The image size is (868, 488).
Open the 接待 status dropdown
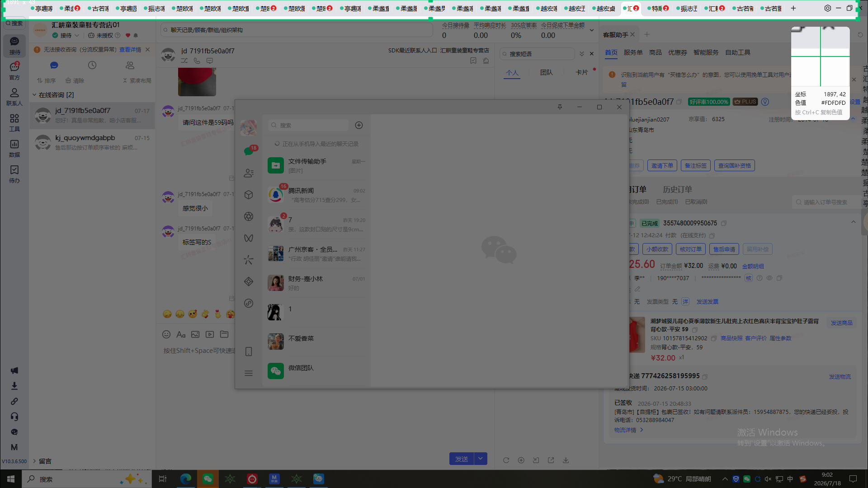pos(66,35)
